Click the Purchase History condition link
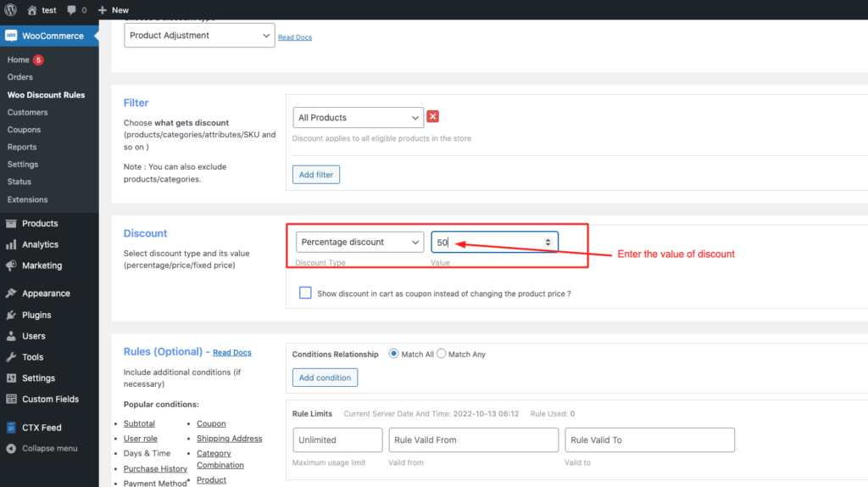The height and width of the screenshot is (487, 868). (x=156, y=468)
